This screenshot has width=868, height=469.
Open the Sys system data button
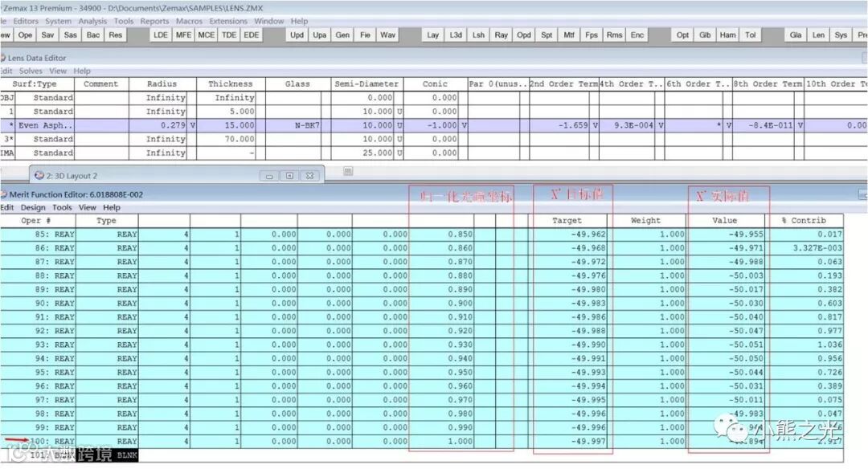[x=841, y=35]
